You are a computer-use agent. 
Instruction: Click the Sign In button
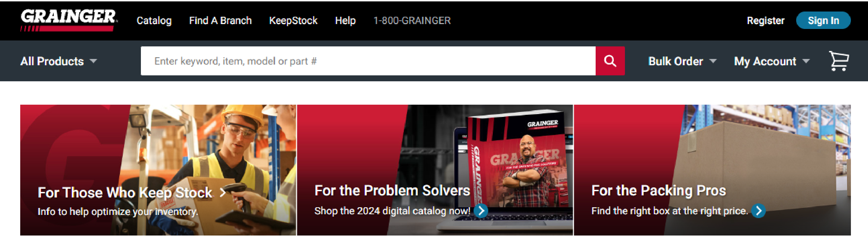pos(823,21)
